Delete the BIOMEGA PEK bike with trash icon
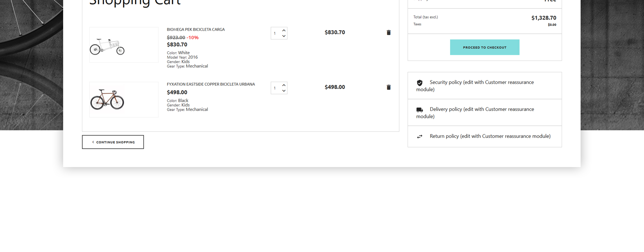 389,32
